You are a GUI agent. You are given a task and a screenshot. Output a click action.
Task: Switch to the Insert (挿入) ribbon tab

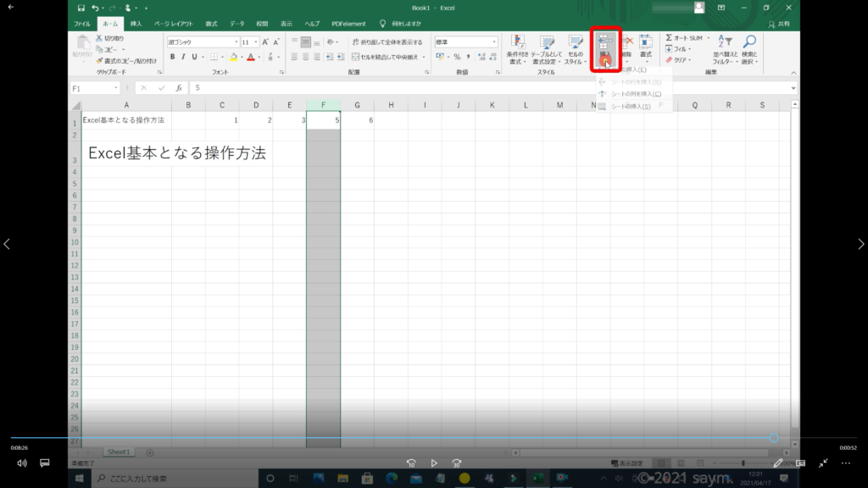(x=136, y=24)
